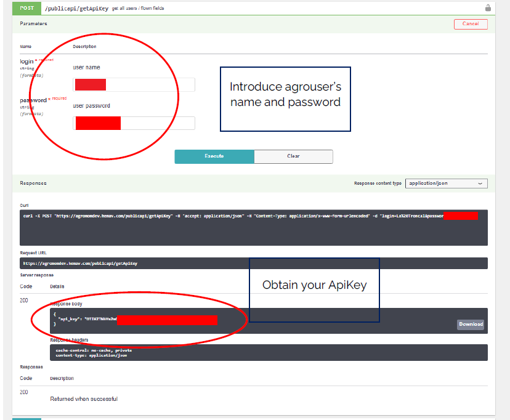Click the Parameters section heading
This screenshot has width=510, height=420.
33,24
